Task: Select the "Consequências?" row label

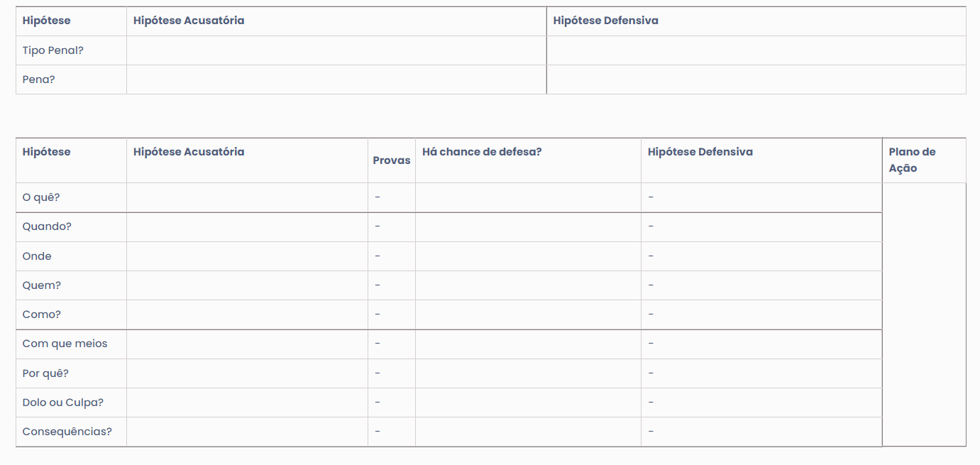Action: tap(67, 432)
